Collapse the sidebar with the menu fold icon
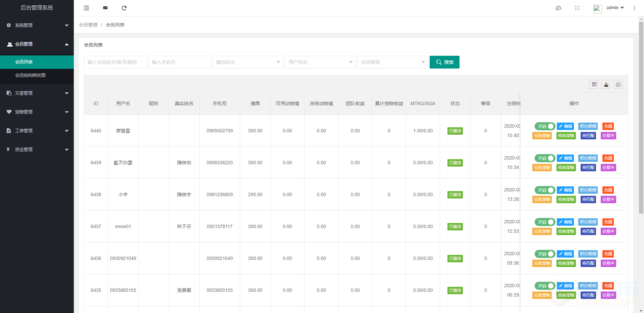The image size is (644, 313). [x=87, y=8]
